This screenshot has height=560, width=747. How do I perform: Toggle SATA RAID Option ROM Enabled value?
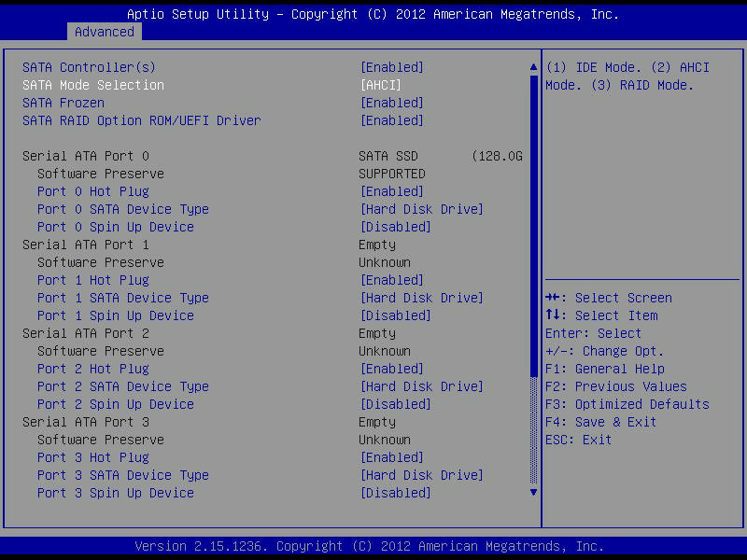pyautogui.click(x=392, y=120)
